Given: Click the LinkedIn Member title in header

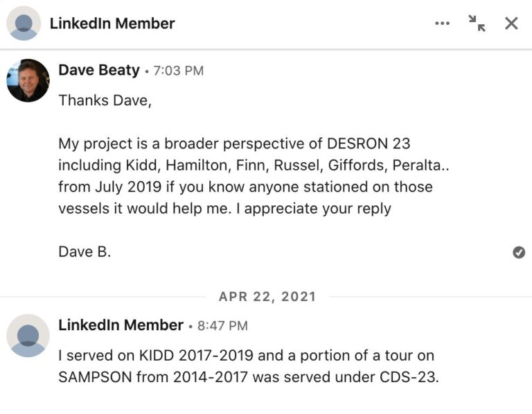Looking at the screenshot, I should pos(112,24).
